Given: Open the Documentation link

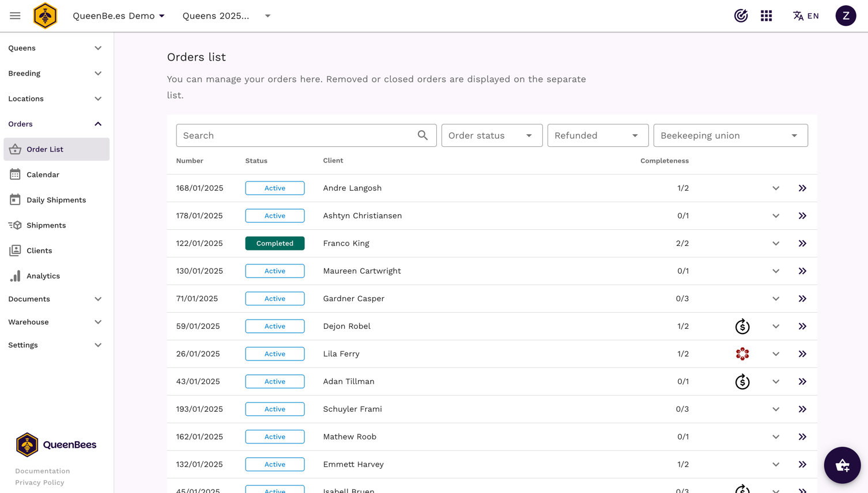Looking at the screenshot, I should point(42,471).
